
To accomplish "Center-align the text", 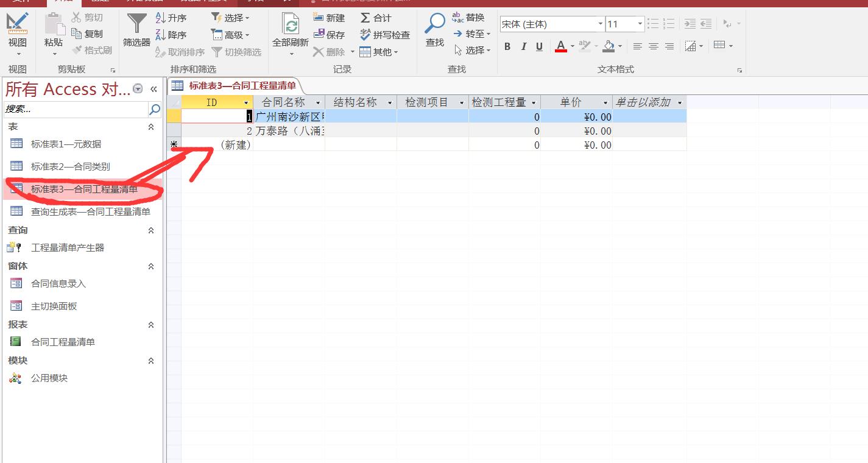I will coord(653,46).
